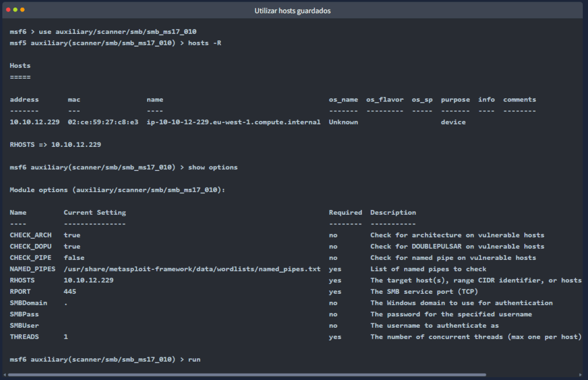Screen dimensions: 588x380
Task: Click the 'Description' column header
Action: coord(393,212)
